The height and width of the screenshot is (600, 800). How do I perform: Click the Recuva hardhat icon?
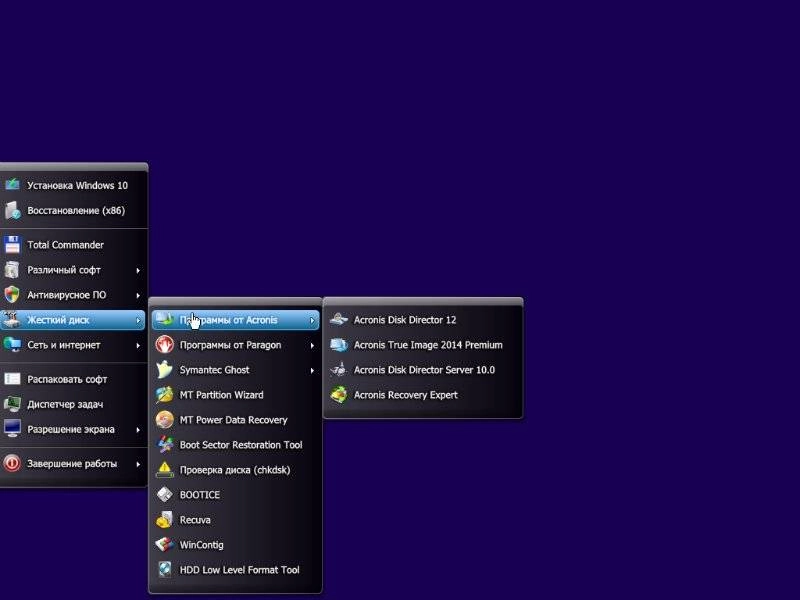point(164,519)
